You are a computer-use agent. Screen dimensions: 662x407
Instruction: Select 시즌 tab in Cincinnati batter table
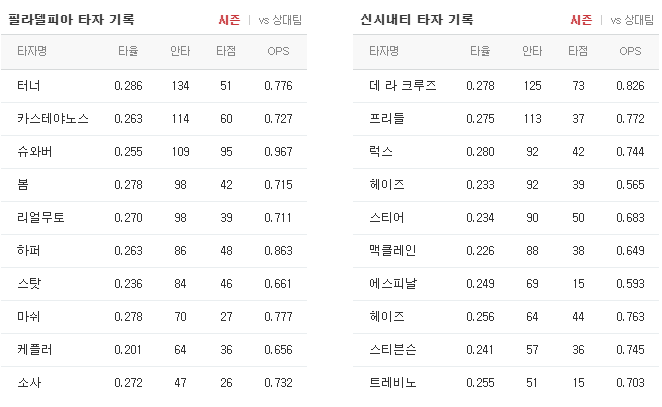[581, 20]
